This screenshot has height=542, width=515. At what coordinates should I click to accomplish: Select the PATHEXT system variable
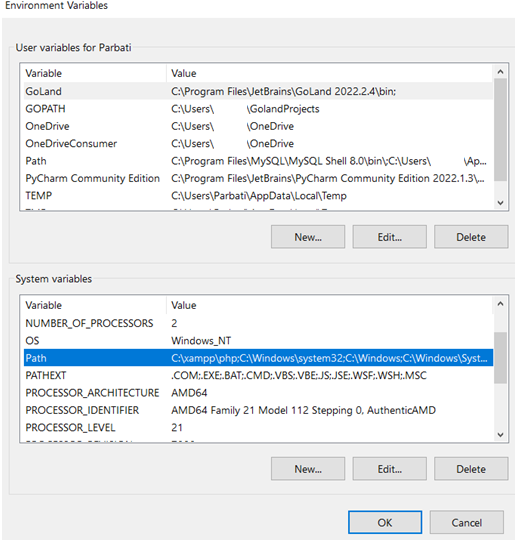click(258, 375)
